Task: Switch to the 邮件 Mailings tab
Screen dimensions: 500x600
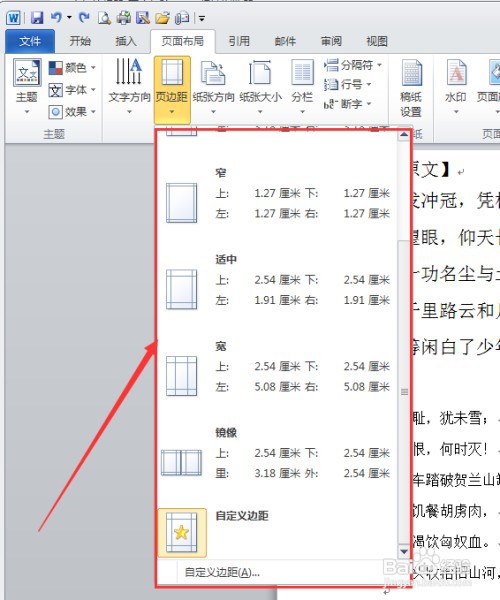Action: tap(285, 41)
